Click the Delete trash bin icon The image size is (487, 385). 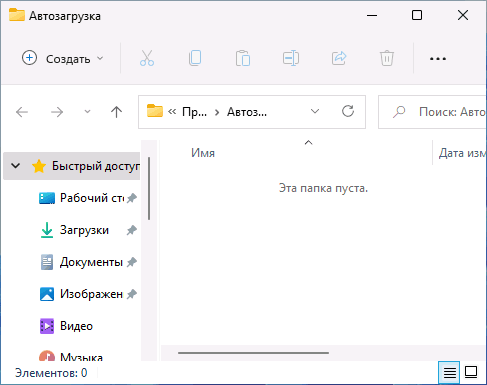(387, 58)
